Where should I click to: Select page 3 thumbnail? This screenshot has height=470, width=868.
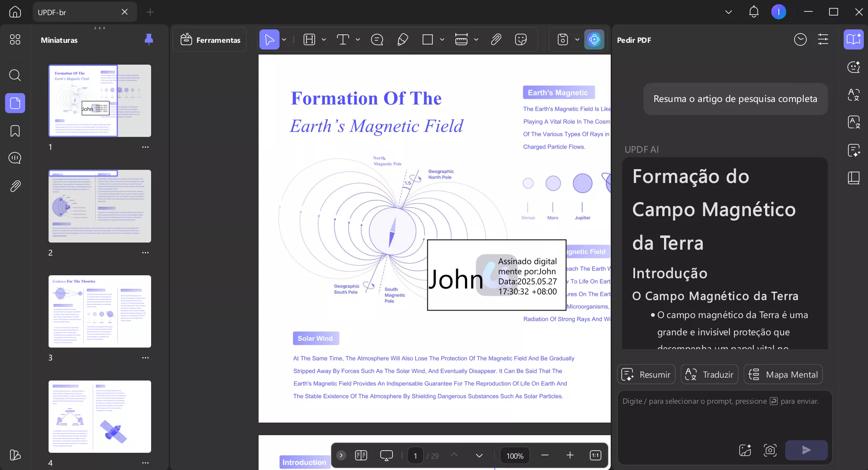(99, 311)
